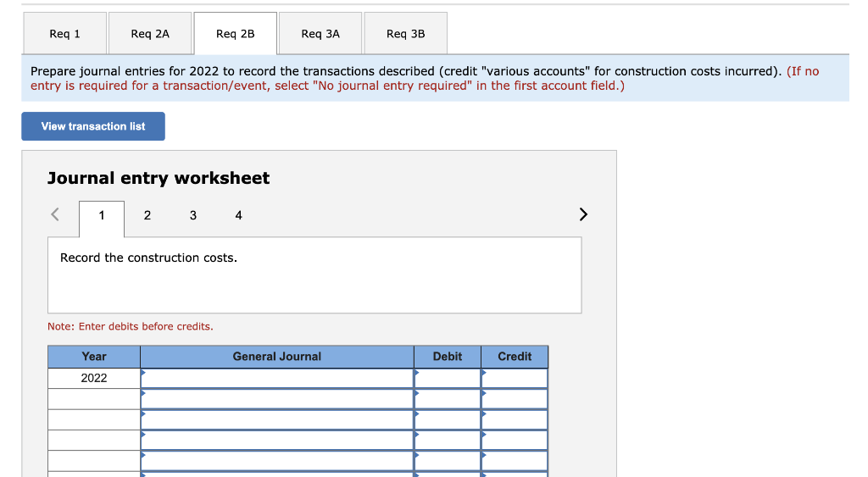Open General Journal account dropdown in third row
Screen dimensions: 868x477
(277, 419)
